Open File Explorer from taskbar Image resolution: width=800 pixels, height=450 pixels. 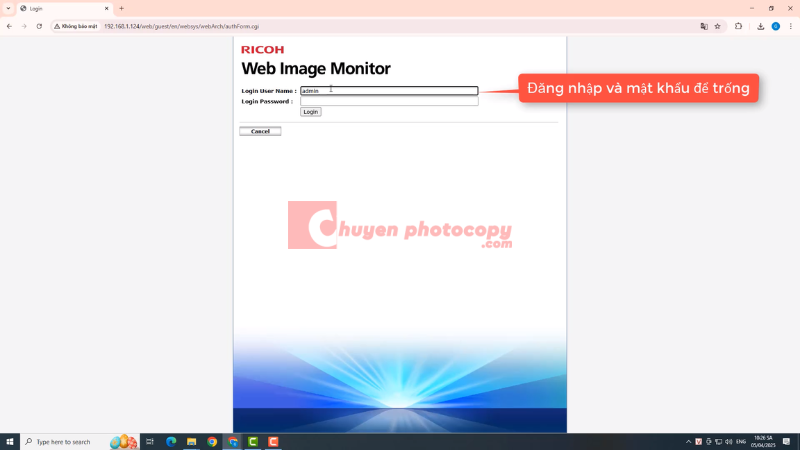(x=191, y=442)
